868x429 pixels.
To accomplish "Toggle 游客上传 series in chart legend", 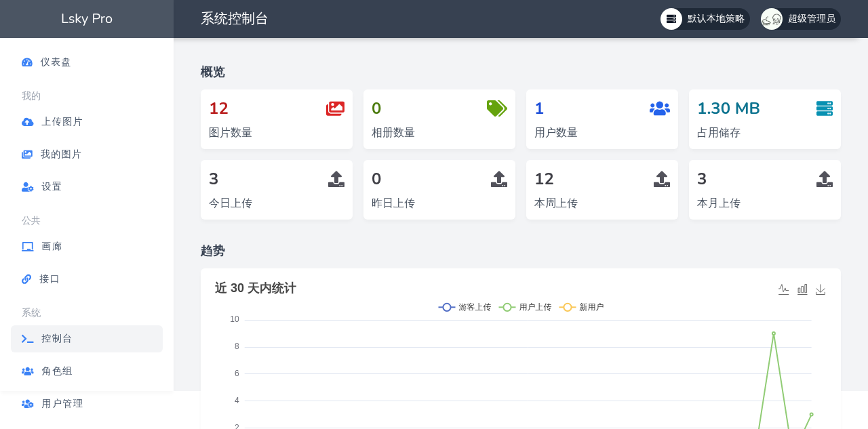I will pyautogui.click(x=465, y=307).
